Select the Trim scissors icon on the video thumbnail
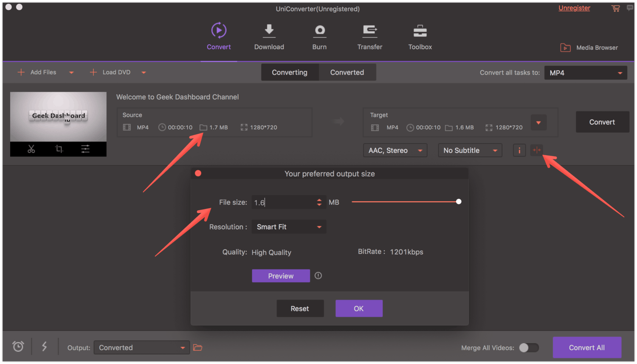Viewport: 637px width, 364px height. [31, 149]
